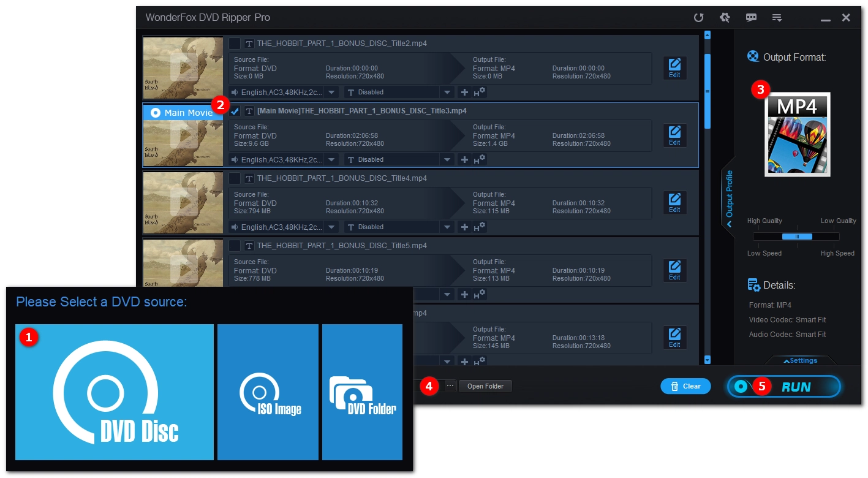868x478 pixels.
Task: Click the title list scrollbar down arrow
Action: point(708,360)
